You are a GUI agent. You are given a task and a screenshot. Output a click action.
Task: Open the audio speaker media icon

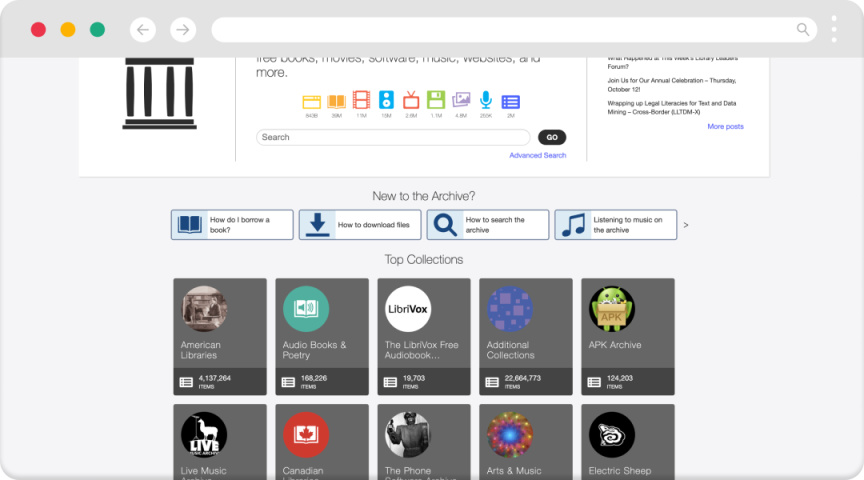[x=386, y=100]
